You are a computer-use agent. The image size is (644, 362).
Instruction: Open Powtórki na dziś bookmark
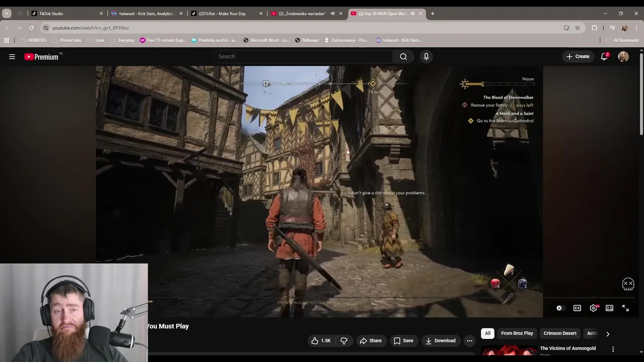(214, 40)
